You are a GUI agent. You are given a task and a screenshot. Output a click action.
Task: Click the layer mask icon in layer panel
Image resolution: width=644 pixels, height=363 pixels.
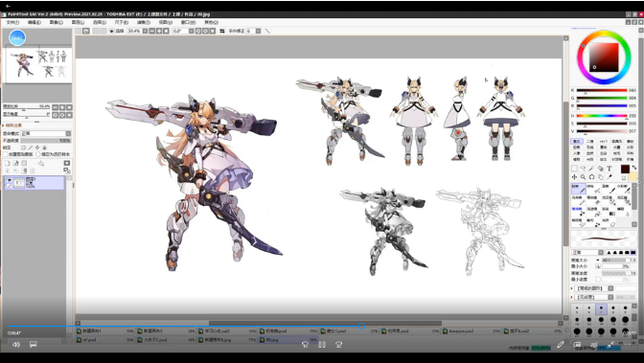pos(67,163)
